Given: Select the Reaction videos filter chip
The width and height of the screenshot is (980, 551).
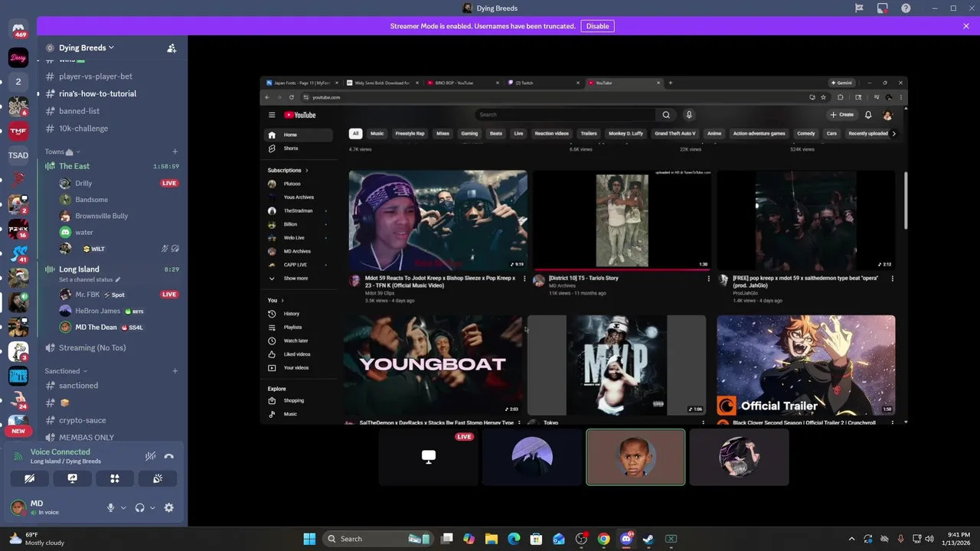Looking at the screenshot, I should pos(551,133).
